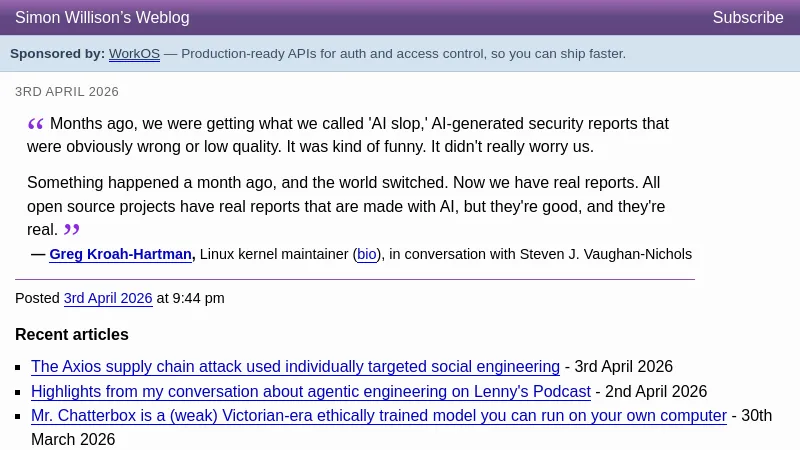Open the Axios supply chain attack article
800x450 pixels.
click(x=295, y=367)
